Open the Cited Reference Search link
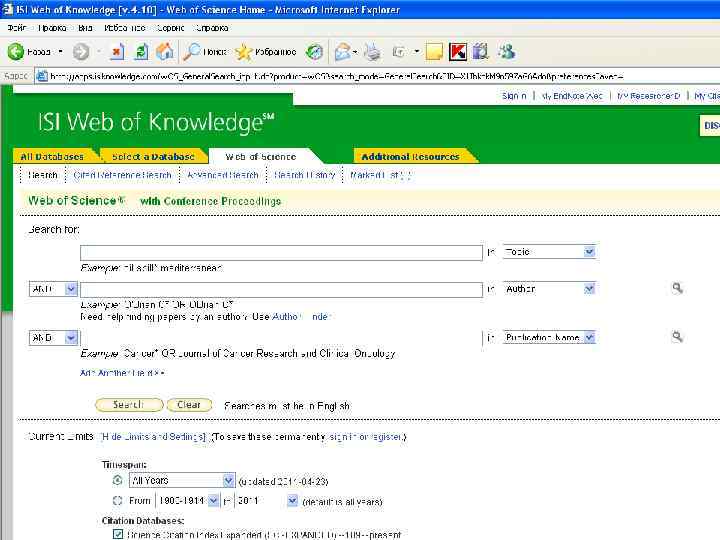Screen dimensions: 720x540 (x=122, y=175)
